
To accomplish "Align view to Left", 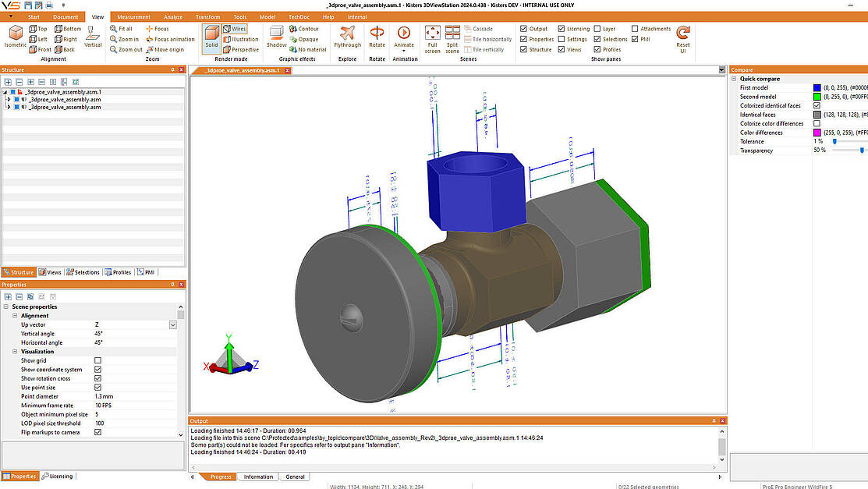I will tap(38, 39).
